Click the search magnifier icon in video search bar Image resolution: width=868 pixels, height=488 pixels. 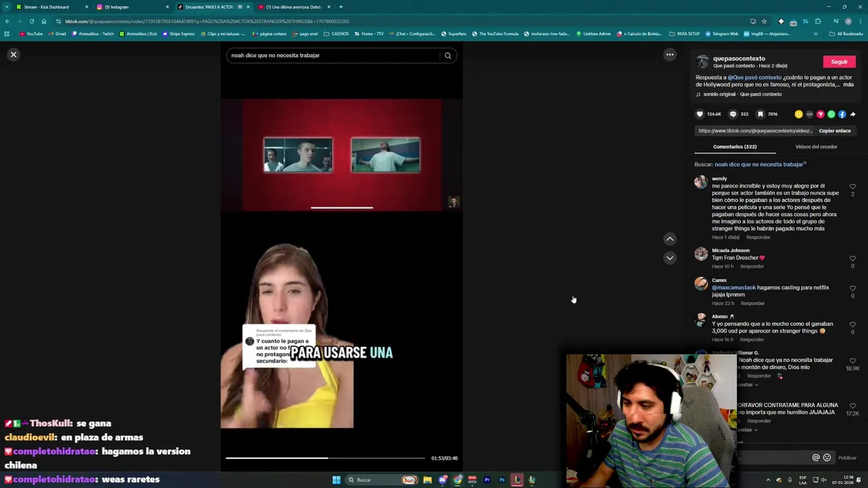pos(448,56)
